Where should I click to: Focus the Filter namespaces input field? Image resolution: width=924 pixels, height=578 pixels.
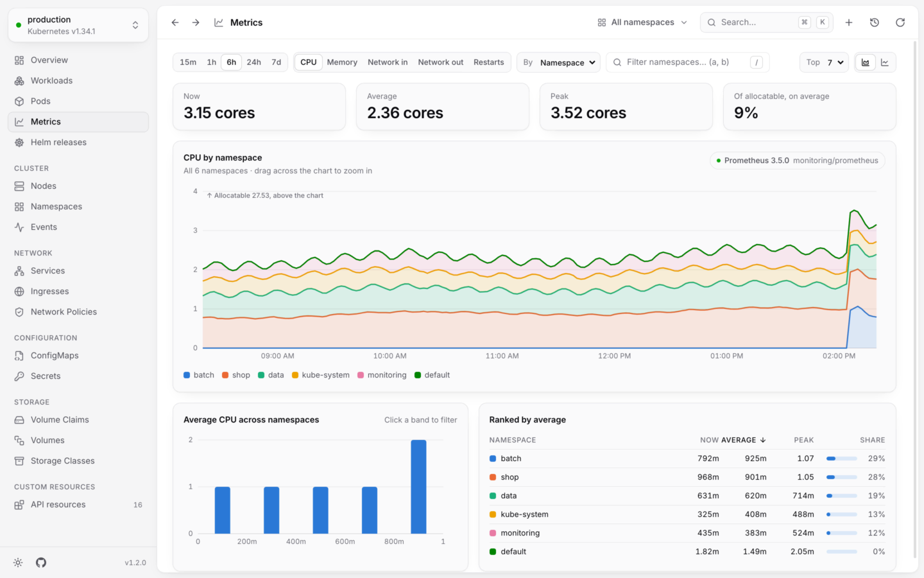[687, 62]
